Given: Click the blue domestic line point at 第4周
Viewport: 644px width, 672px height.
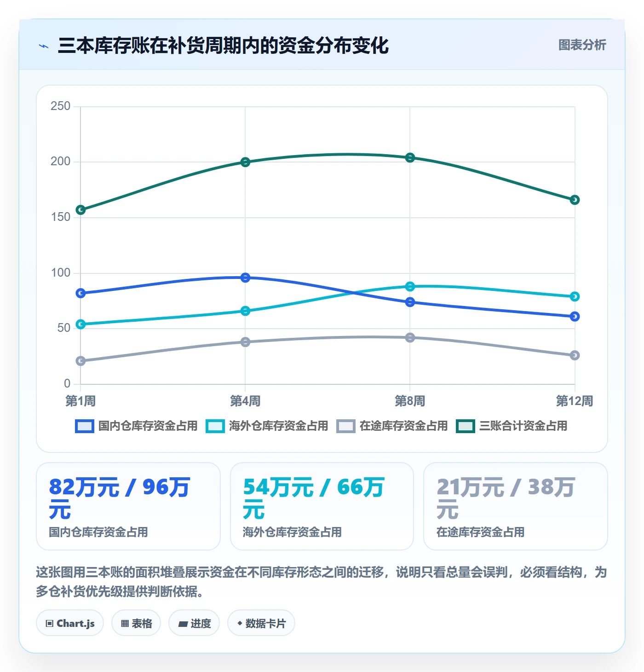Looking at the screenshot, I should tap(245, 278).
